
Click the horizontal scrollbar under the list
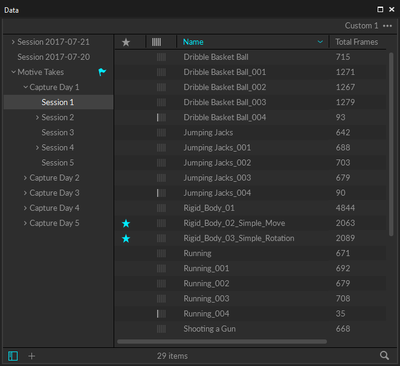tap(222, 342)
